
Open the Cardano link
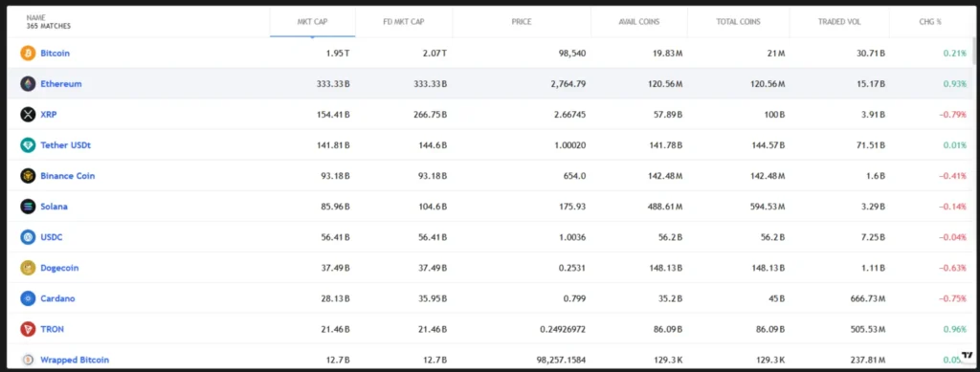coord(57,298)
